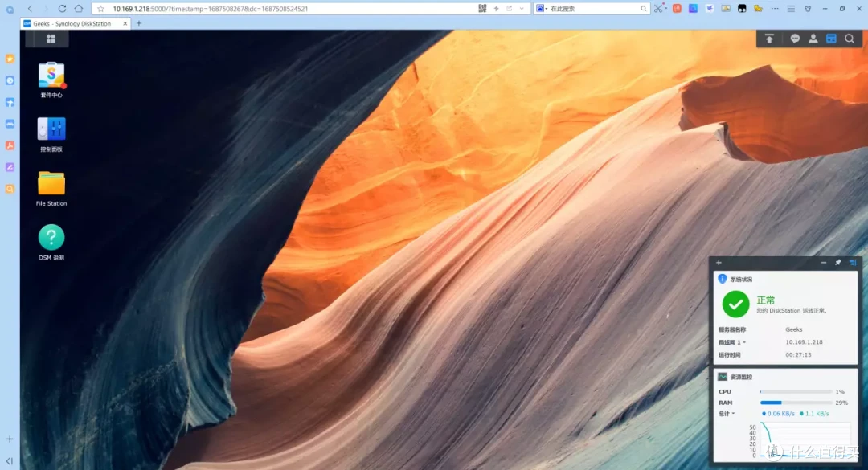868x470 pixels.
Task: Focus the 在此搜索 search box
Action: pyautogui.click(x=593, y=9)
